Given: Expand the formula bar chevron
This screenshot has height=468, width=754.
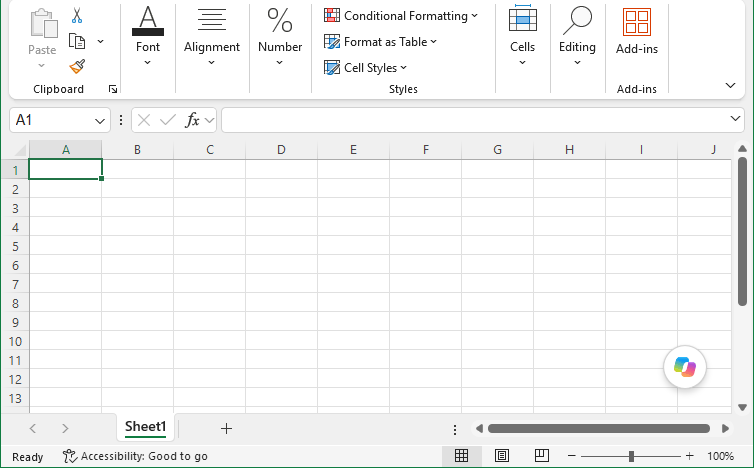Looking at the screenshot, I should (x=735, y=118).
